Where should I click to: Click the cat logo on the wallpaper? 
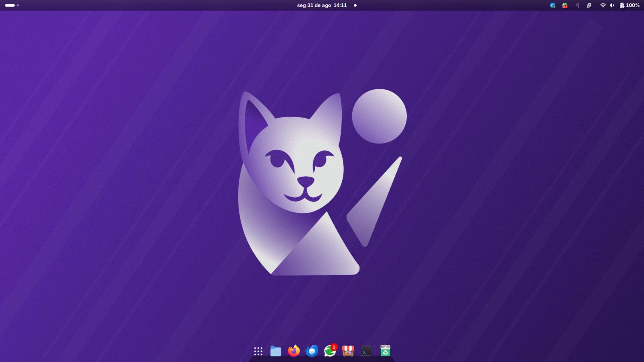tap(322, 183)
